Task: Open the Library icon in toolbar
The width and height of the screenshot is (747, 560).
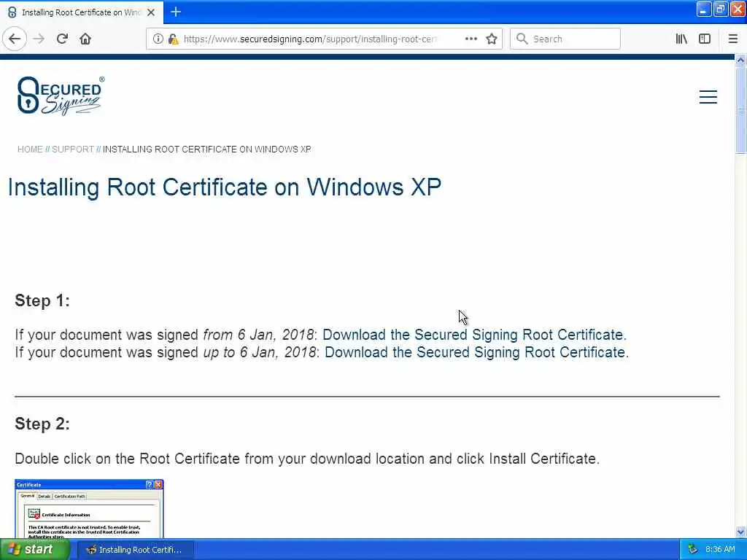Action: (681, 39)
